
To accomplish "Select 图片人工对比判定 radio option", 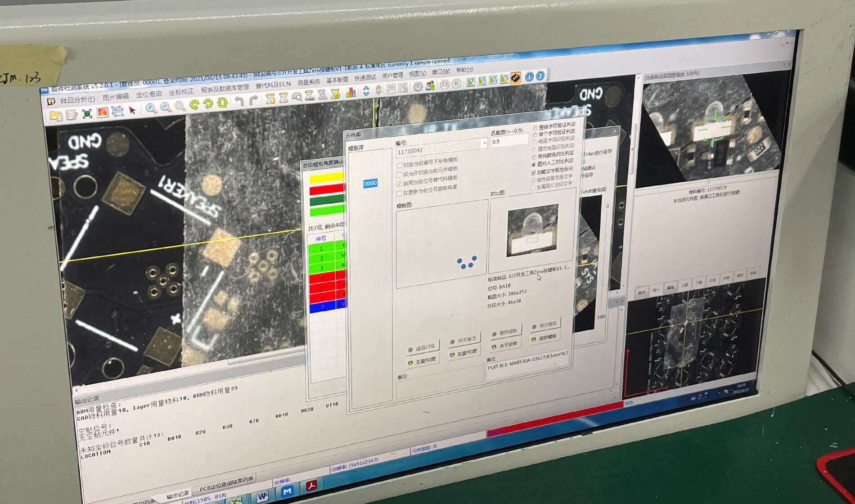I will click(534, 165).
